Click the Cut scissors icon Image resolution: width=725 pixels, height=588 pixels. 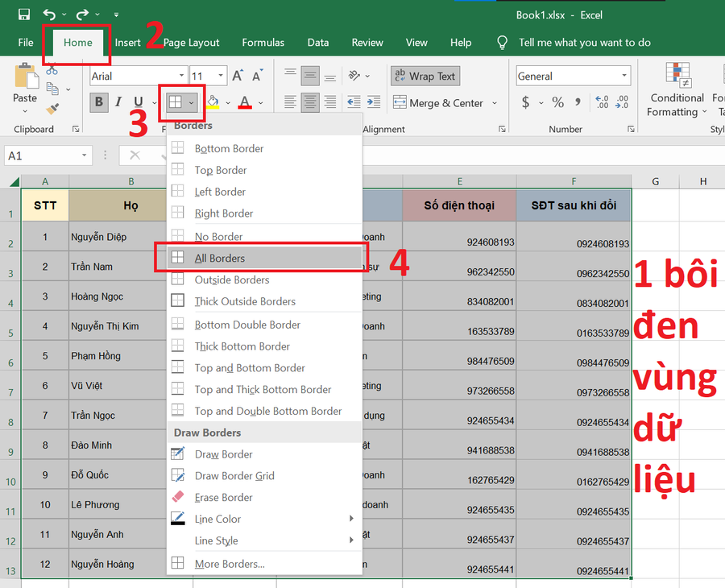(52, 69)
